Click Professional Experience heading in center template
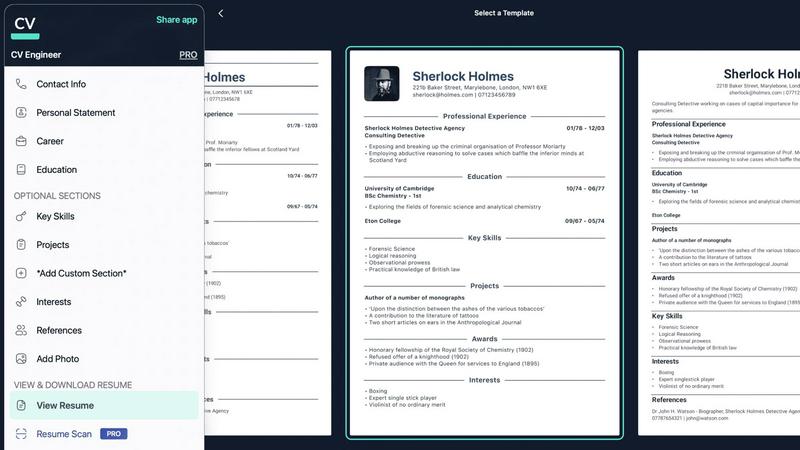The width and height of the screenshot is (800, 450). (x=484, y=116)
